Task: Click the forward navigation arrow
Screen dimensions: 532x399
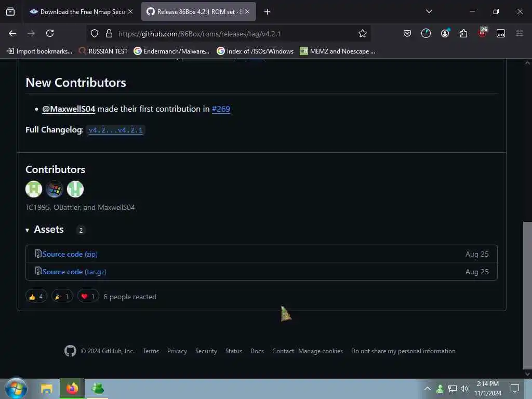Action: tap(31, 33)
